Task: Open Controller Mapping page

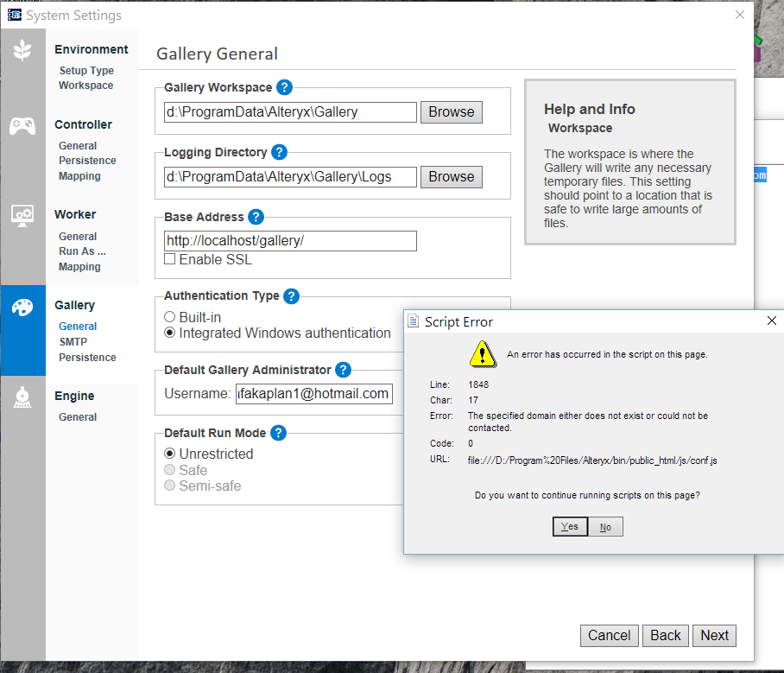Action: click(x=79, y=176)
